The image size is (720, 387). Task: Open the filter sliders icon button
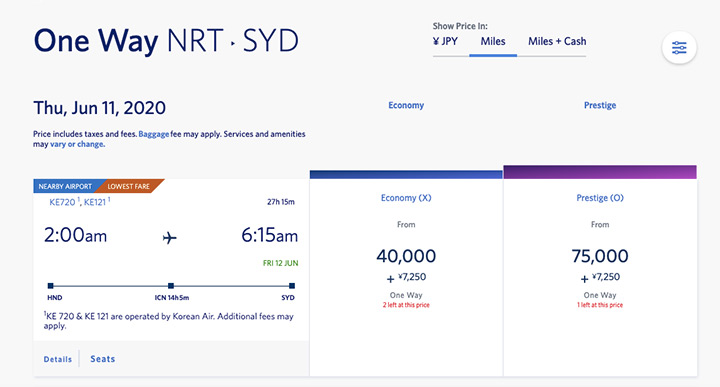point(679,47)
